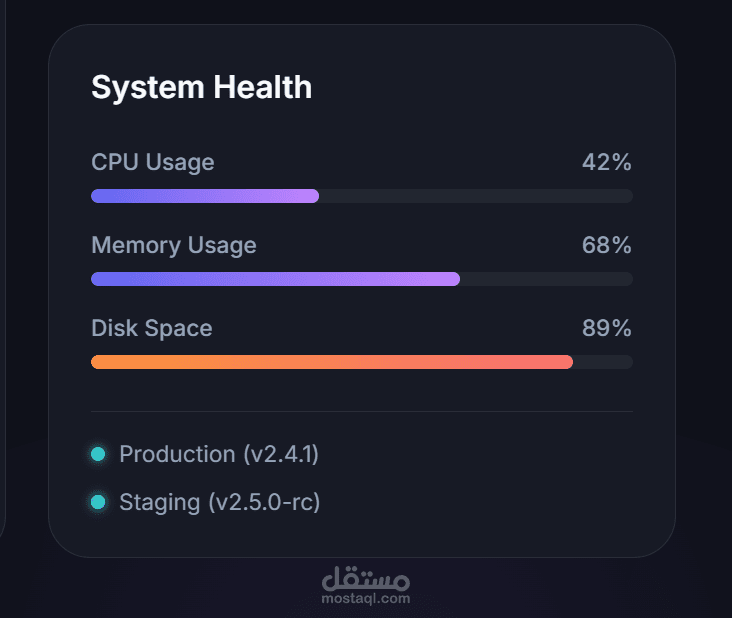Click the teal Staging status dot
Image resolution: width=732 pixels, height=618 pixels.
(x=98, y=502)
